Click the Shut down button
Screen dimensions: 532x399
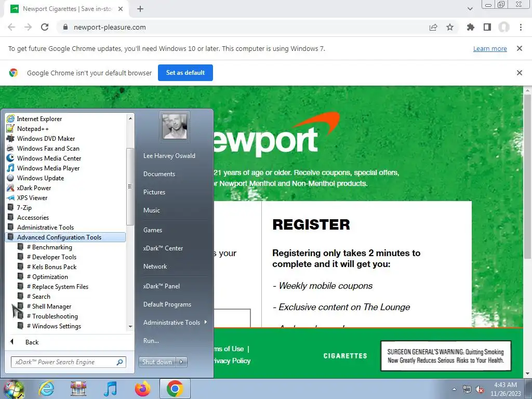point(157,362)
